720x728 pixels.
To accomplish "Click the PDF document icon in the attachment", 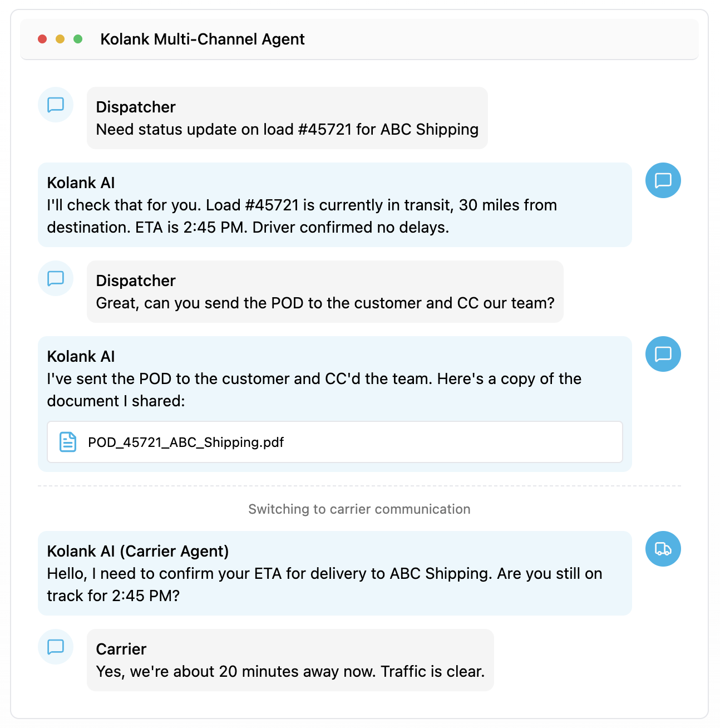I will tap(67, 442).
